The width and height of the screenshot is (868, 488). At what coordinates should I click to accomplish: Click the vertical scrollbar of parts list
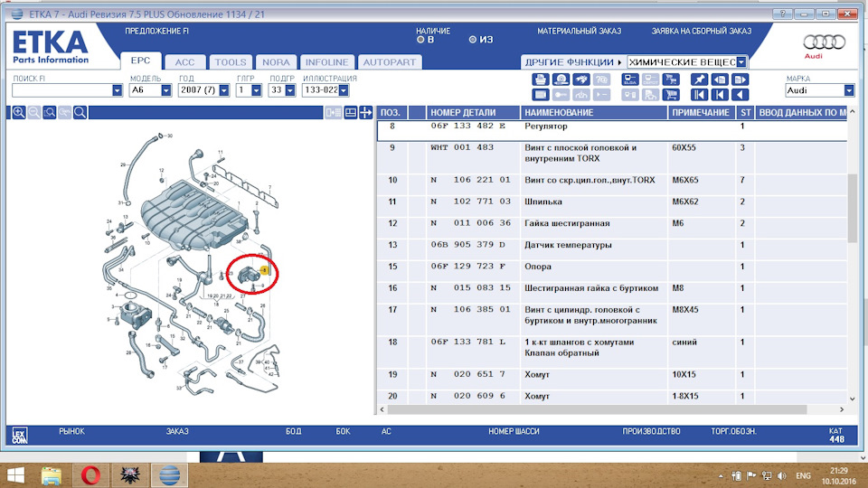853,208
